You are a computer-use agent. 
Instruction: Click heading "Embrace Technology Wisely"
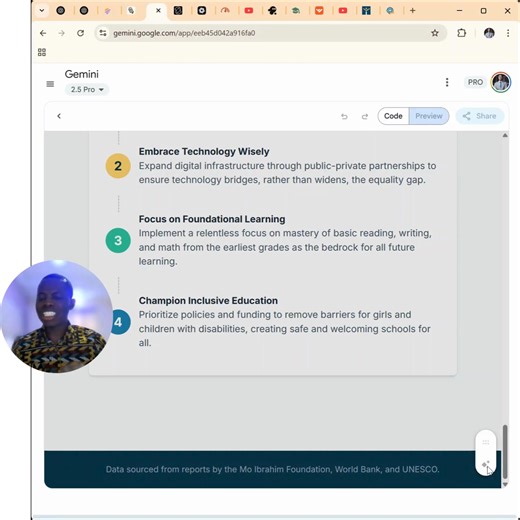tap(204, 151)
